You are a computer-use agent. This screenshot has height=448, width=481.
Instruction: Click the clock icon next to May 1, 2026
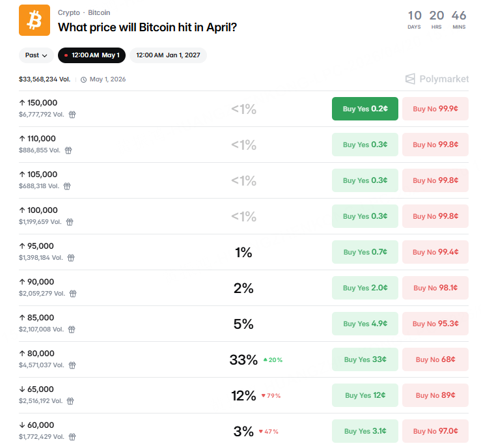83,79
